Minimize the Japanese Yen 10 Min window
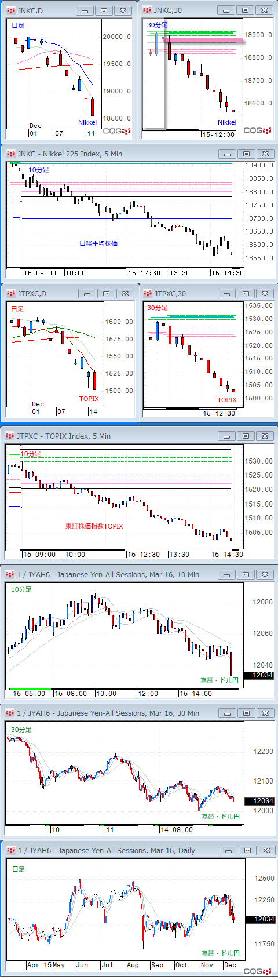 (x=228, y=574)
